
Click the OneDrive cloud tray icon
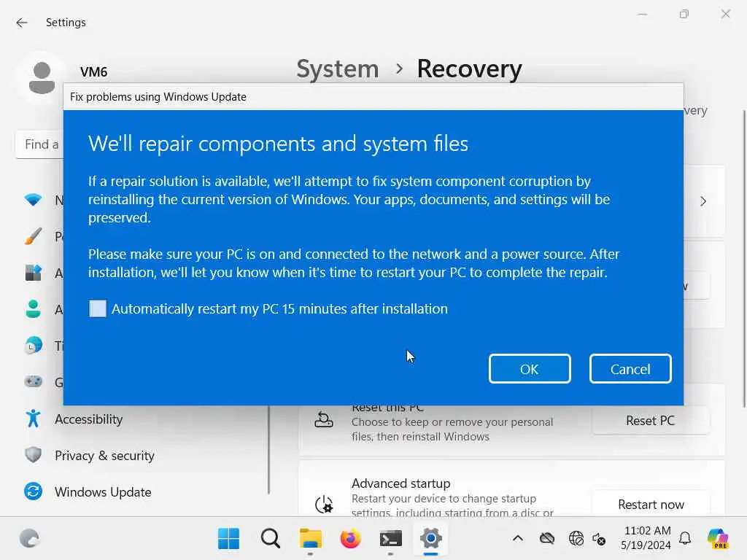pos(547,539)
